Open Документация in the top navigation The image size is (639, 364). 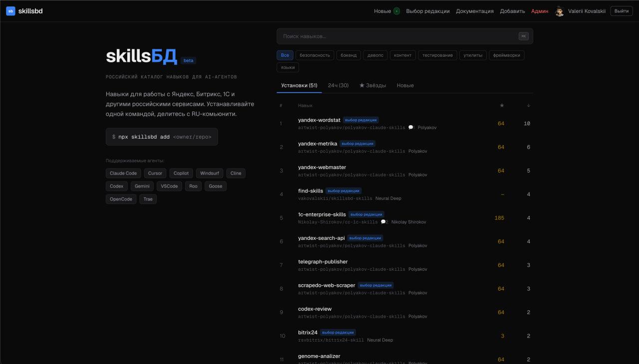point(475,11)
